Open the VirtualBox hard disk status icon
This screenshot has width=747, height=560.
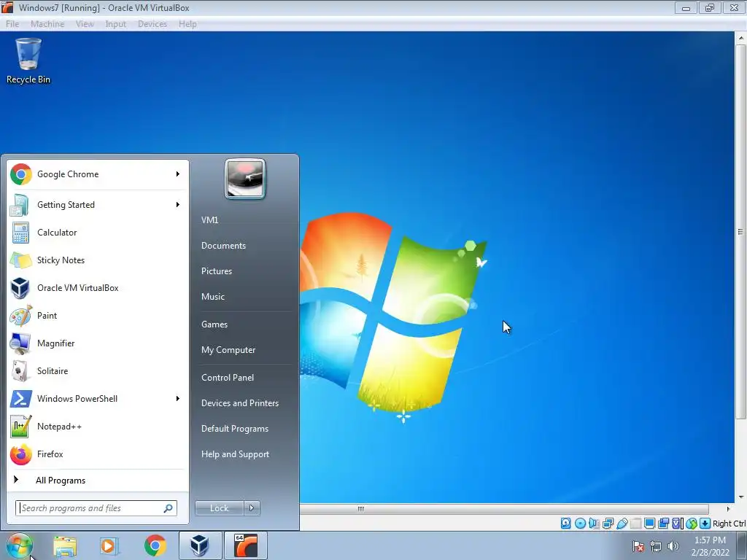tap(565, 524)
